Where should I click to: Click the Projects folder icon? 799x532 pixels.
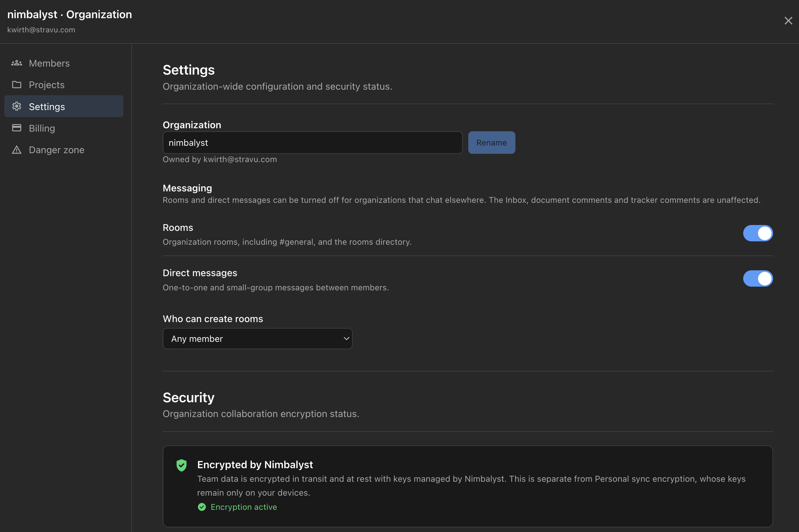17,85
